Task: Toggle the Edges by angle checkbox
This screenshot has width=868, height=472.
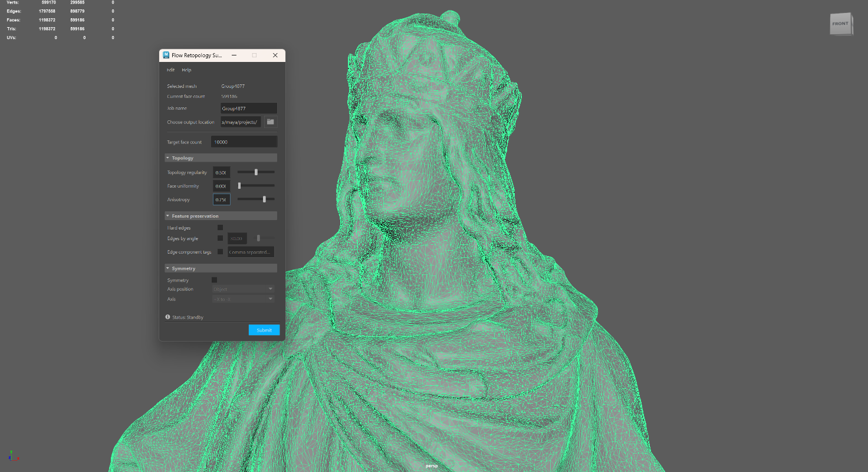Action: (x=220, y=238)
